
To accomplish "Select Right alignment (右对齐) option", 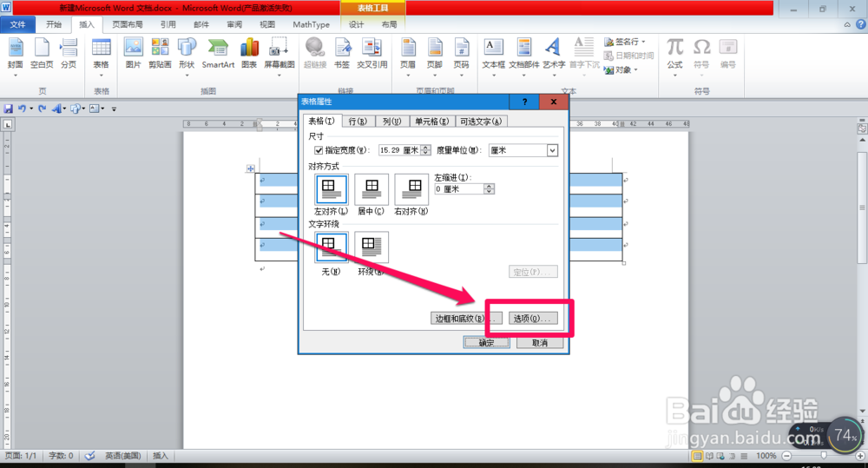I will tap(411, 190).
